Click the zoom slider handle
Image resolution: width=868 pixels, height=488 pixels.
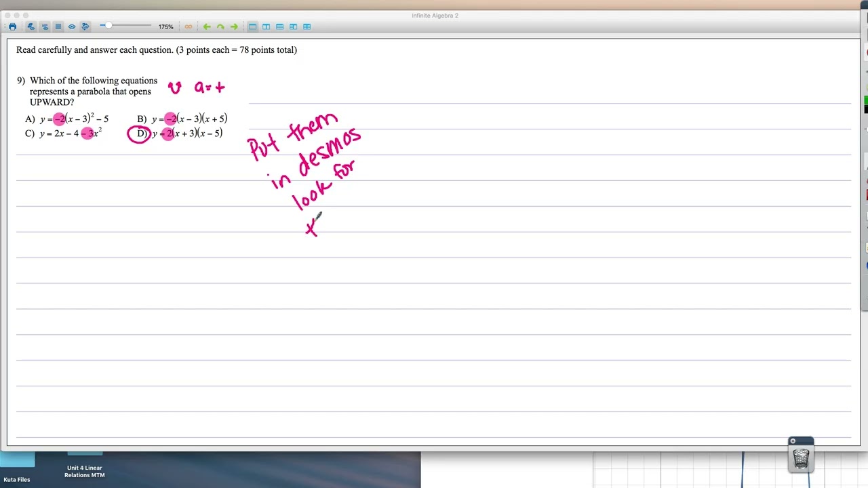108,26
